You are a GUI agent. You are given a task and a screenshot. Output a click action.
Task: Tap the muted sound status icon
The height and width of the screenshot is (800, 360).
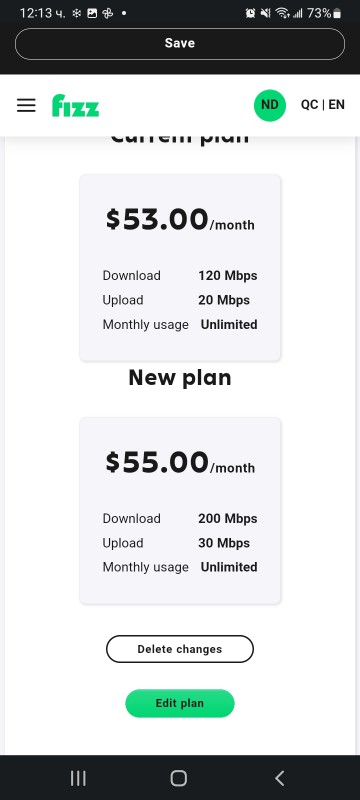tap(265, 13)
